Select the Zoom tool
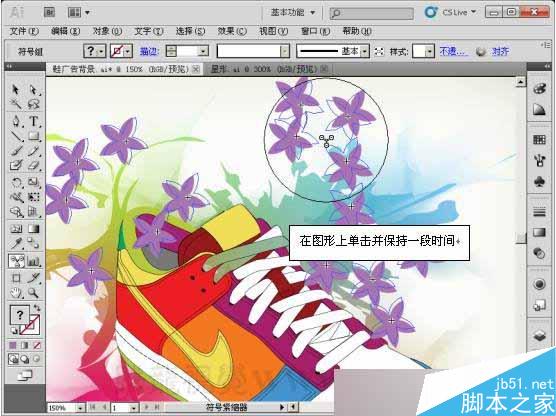 click(x=34, y=293)
